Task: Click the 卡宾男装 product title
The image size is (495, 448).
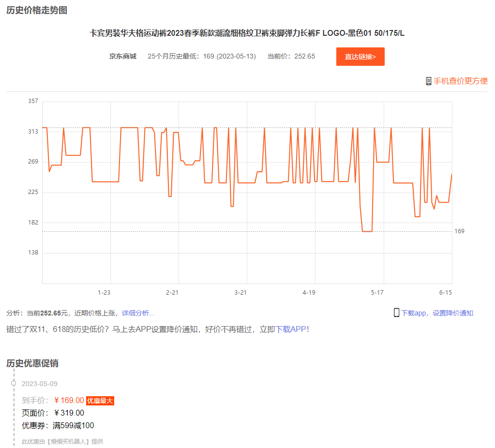Action: click(x=247, y=33)
